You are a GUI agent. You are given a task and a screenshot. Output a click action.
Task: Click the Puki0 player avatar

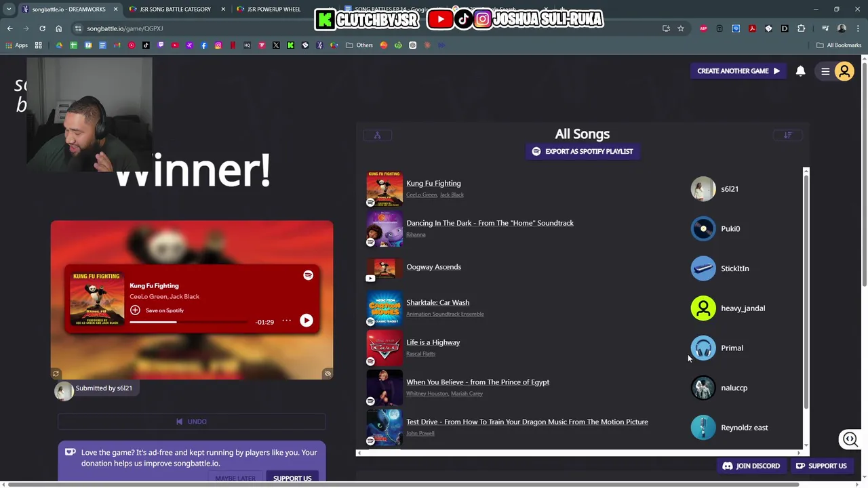703,229
